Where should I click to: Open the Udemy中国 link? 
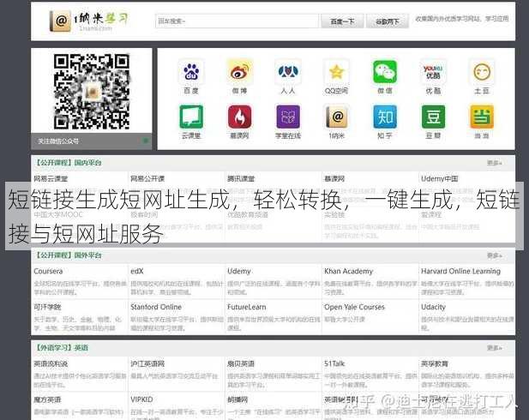click(440, 178)
